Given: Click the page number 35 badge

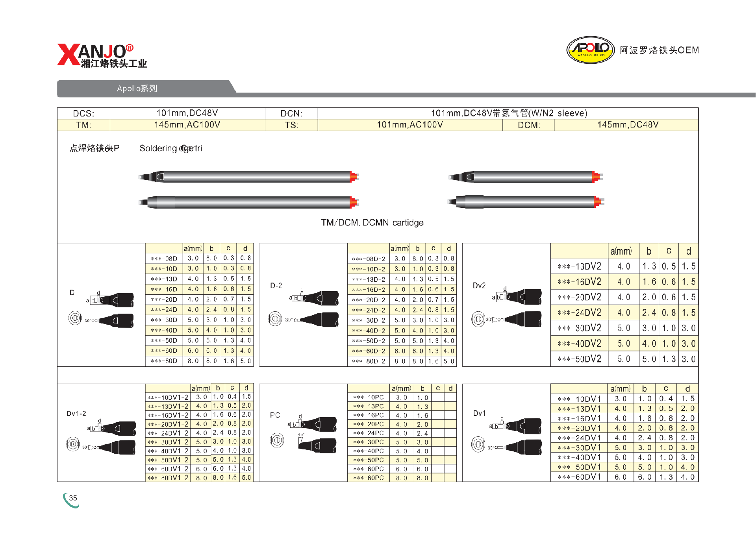Looking at the screenshot, I should pyautogui.click(x=72, y=499).
